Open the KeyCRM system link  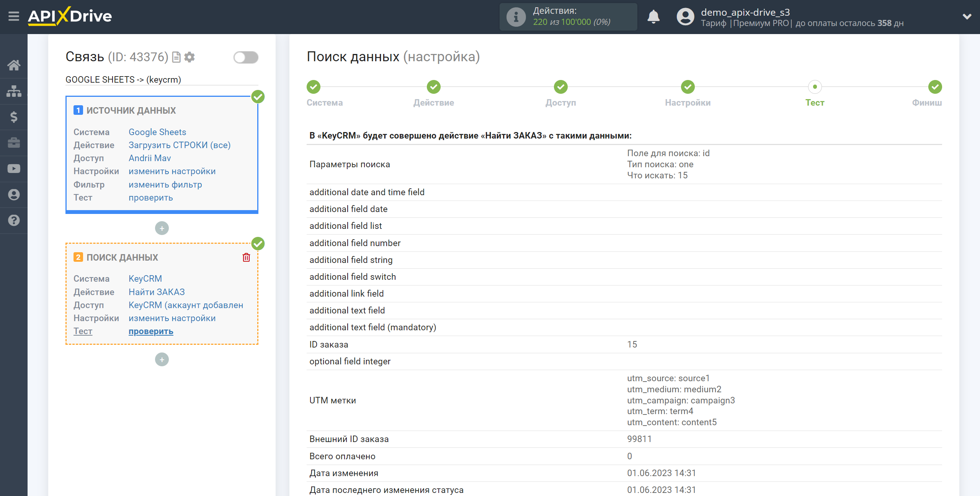click(145, 279)
